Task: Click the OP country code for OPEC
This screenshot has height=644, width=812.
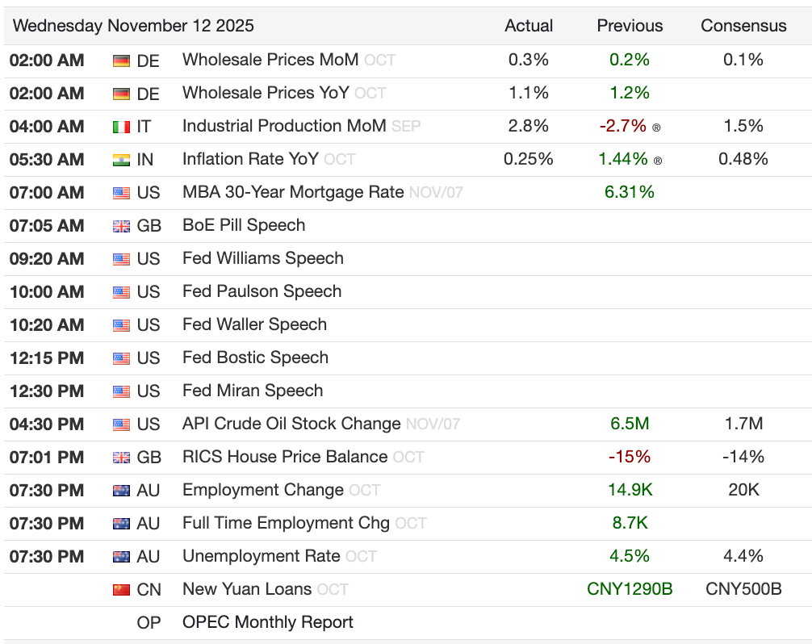Action: (x=149, y=623)
